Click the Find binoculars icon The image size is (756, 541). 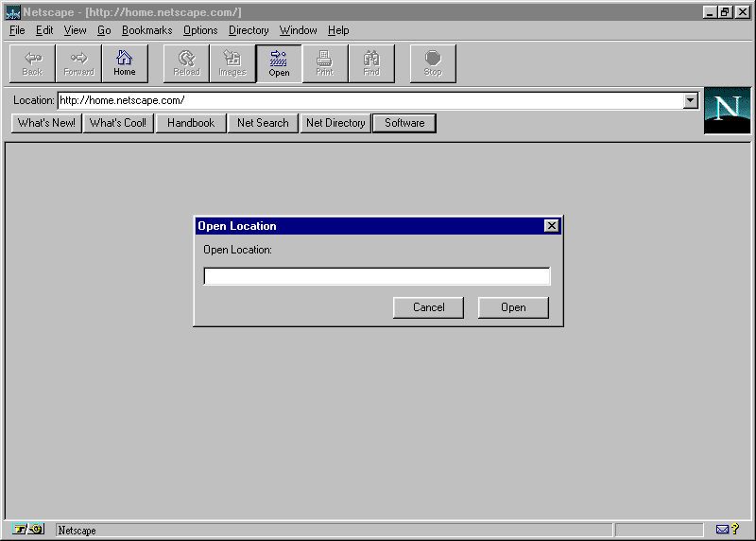(x=371, y=63)
